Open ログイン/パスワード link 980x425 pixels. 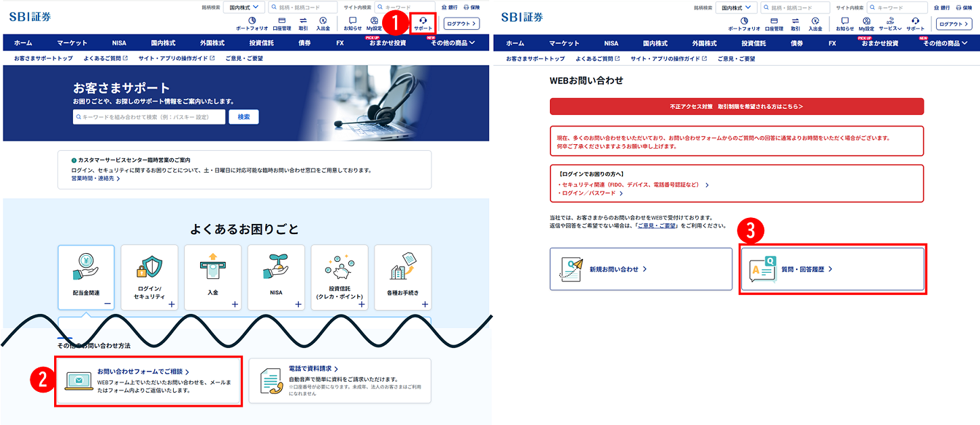point(590,193)
